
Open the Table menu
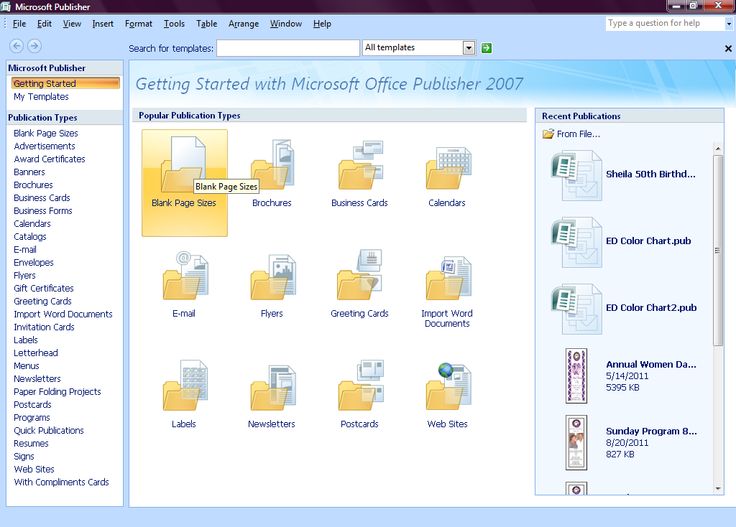pos(207,23)
